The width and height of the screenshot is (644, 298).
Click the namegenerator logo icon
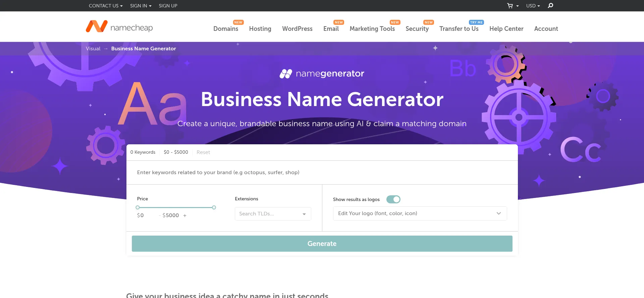[x=286, y=73]
